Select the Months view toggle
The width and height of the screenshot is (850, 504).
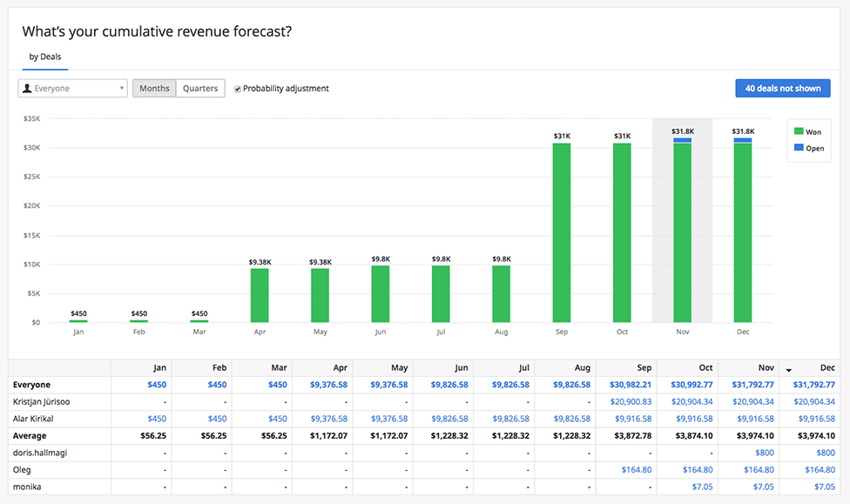154,89
